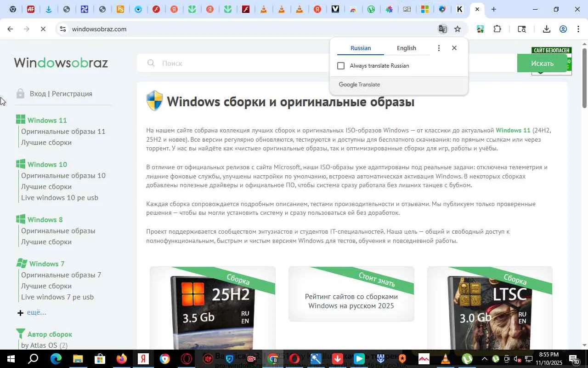Open Оригинальные образы 7 link
This screenshot has height=368, width=588.
(61, 275)
